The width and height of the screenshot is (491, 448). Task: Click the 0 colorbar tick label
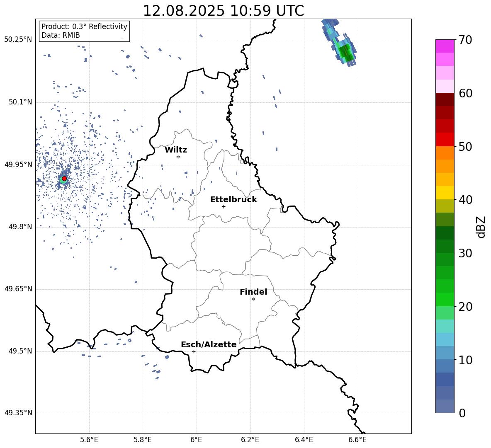pos(462,413)
